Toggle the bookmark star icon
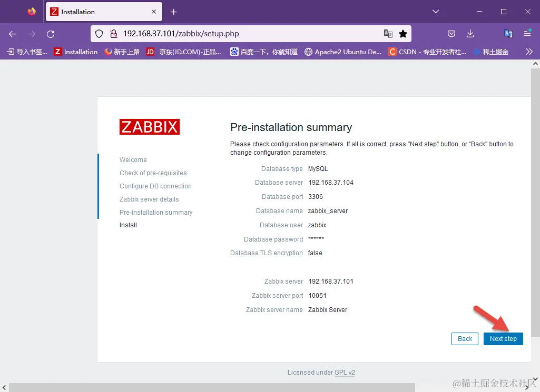The width and height of the screenshot is (540, 392). [403, 34]
